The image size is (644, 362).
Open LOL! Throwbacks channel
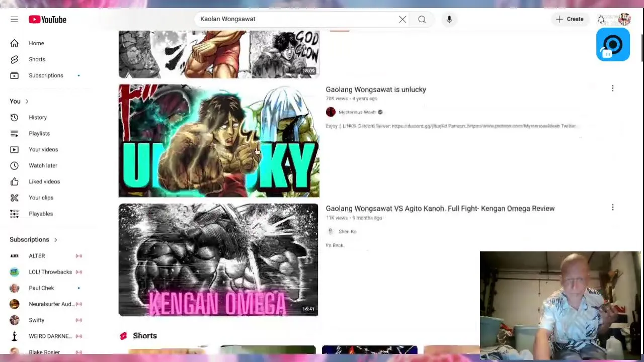[x=49, y=272]
